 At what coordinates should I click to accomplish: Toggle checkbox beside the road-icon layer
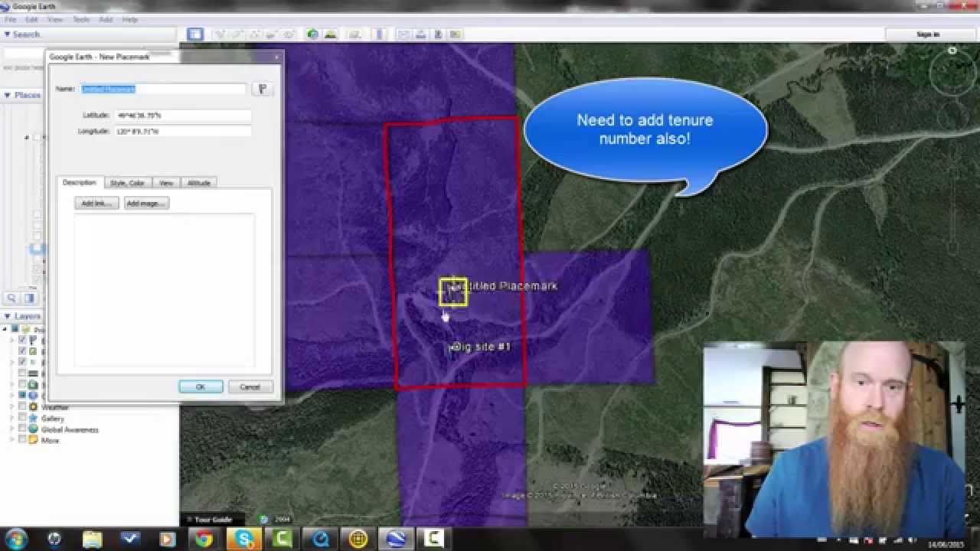point(21,373)
